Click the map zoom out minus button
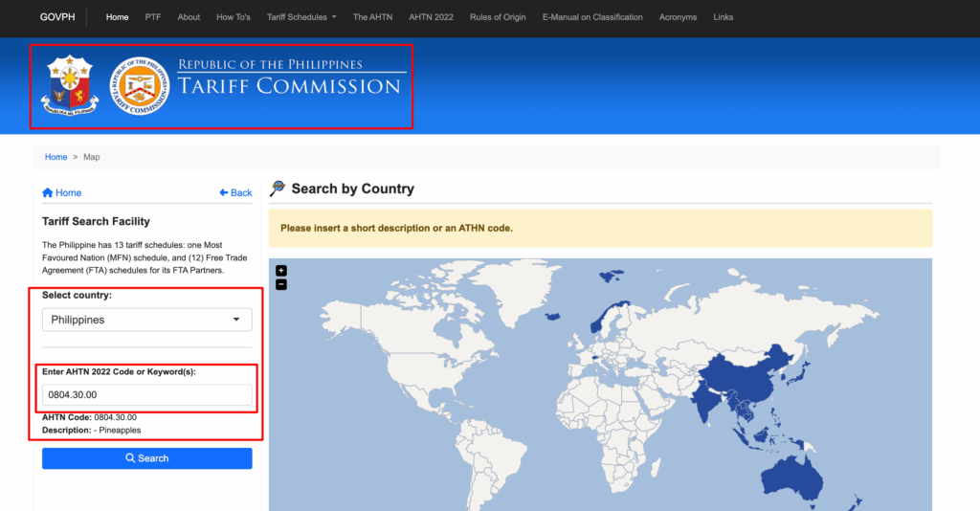The height and width of the screenshot is (511, 980). pos(281,284)
